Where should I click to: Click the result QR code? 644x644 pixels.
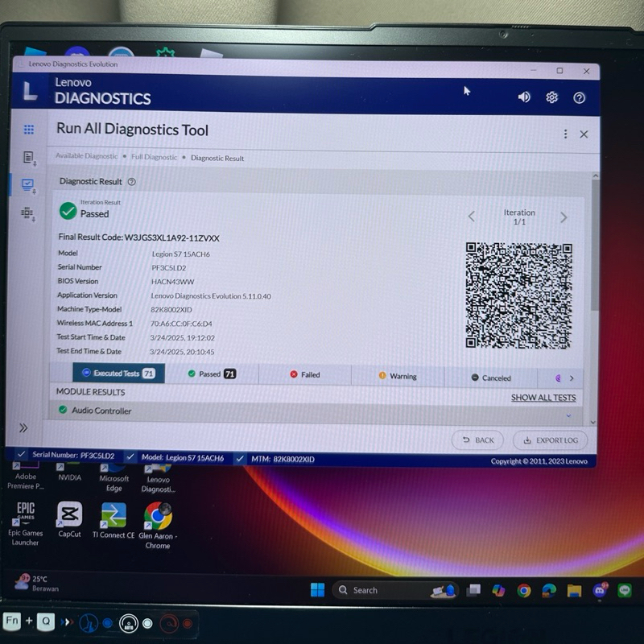tap(518, 295)
